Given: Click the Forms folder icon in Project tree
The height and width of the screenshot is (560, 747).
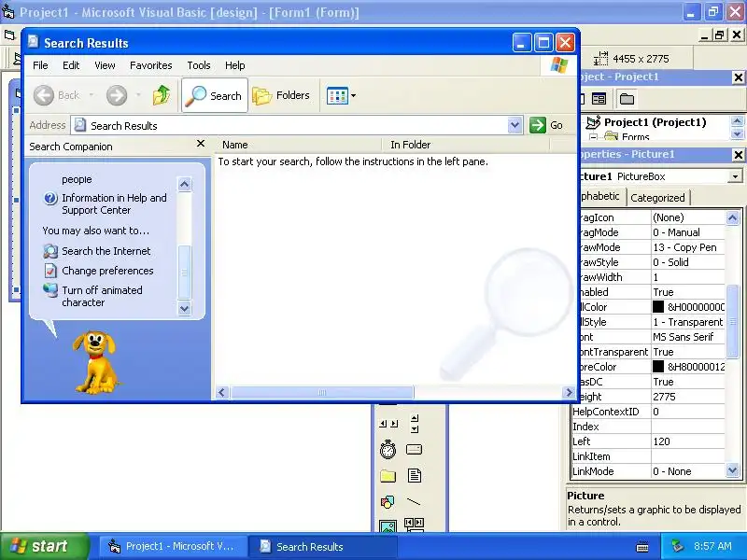Looking at the screenshot, I should [612, 136].
